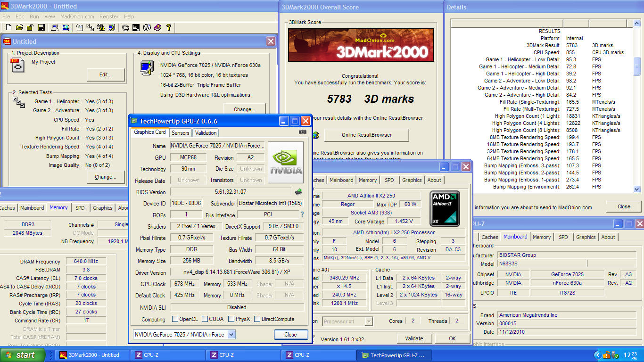Screen dimensions: 644x362
Task: Toggle the DirectCompute checkbox
Action: (257, 319)
